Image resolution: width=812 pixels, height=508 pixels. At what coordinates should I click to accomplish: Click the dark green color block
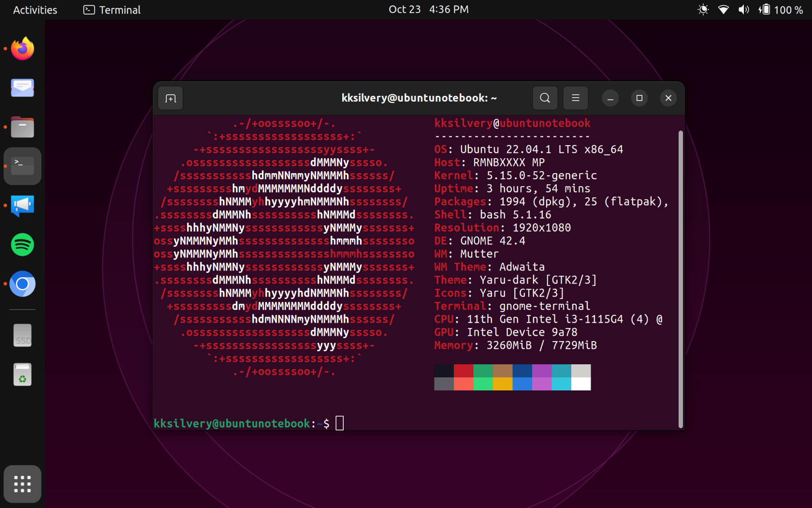click(483, 371)
